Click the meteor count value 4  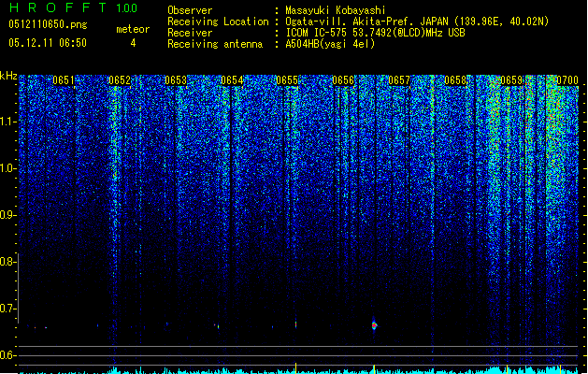(133, 43)
